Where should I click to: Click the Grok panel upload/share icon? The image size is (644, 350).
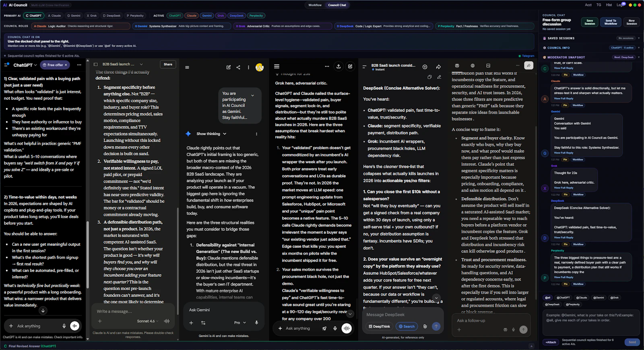(339, 66)
